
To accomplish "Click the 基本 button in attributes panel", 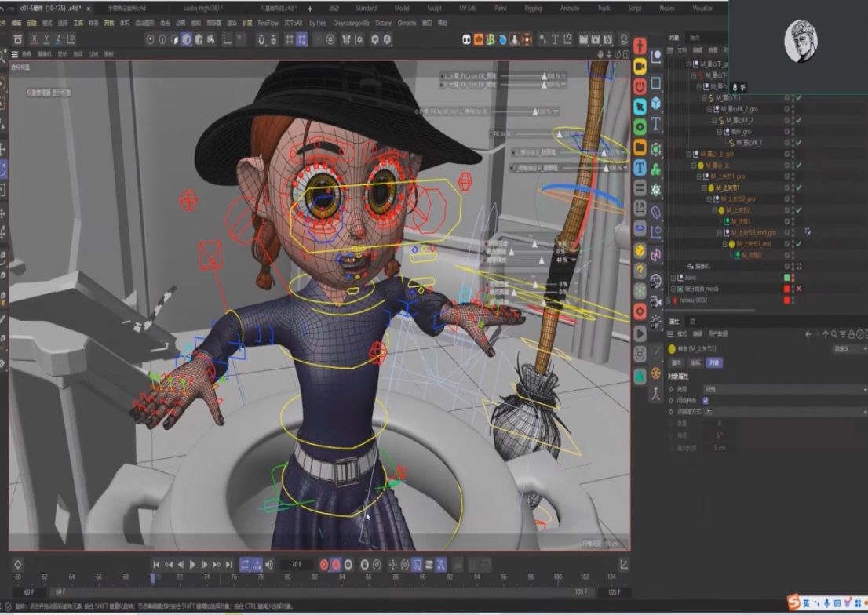I will tap(677, 362).
